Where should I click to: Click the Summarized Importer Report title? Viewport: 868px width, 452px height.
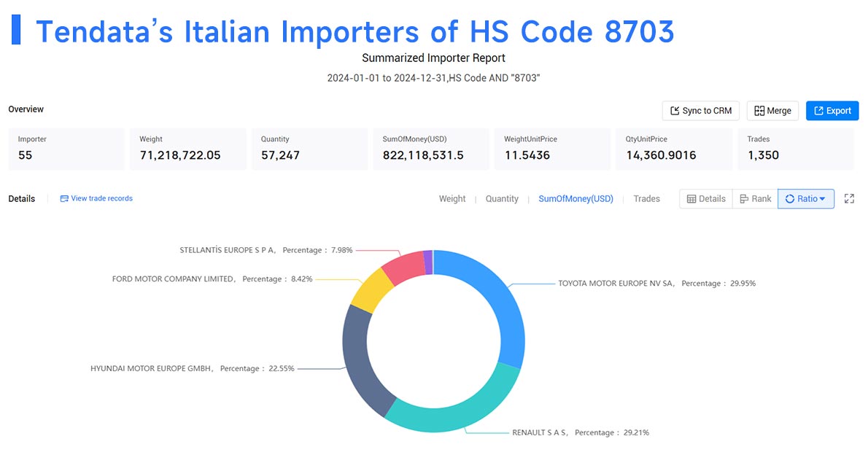(x=433, y=58)
